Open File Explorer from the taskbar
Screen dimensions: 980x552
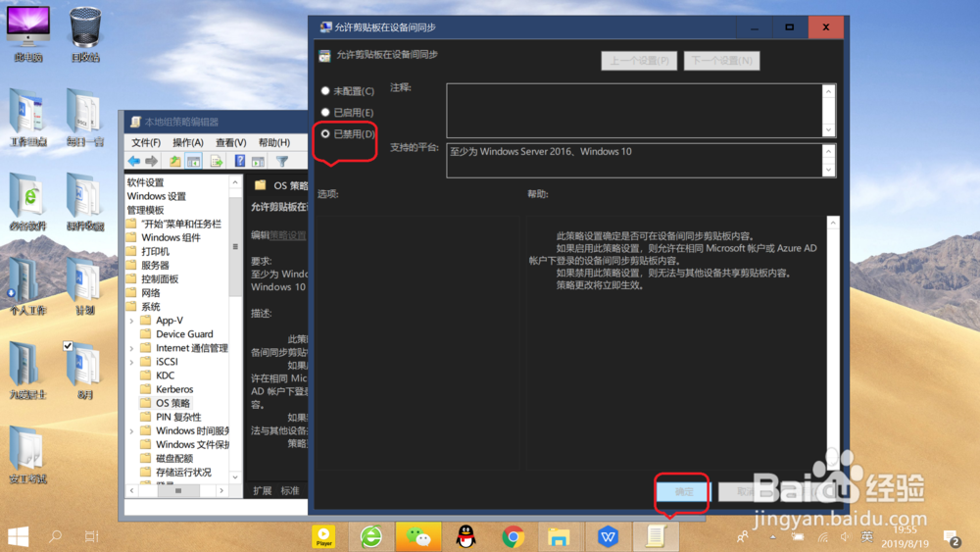pos(559,536)
